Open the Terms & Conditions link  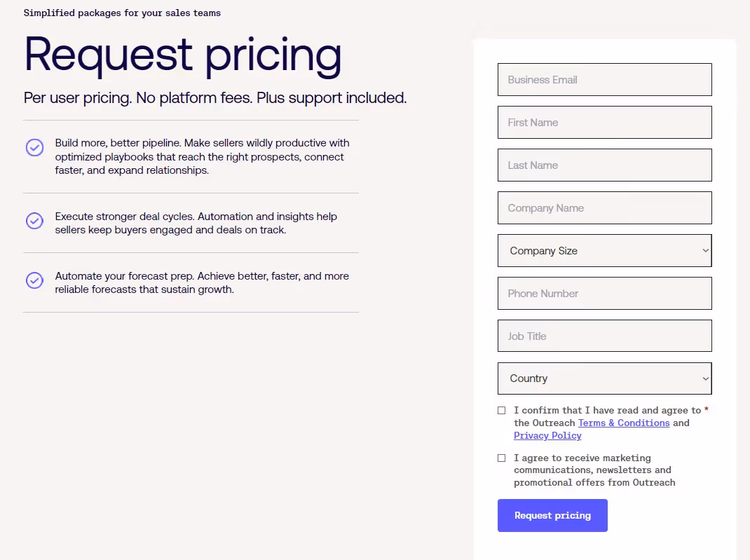pyautogui.click(x=624, y=423)
